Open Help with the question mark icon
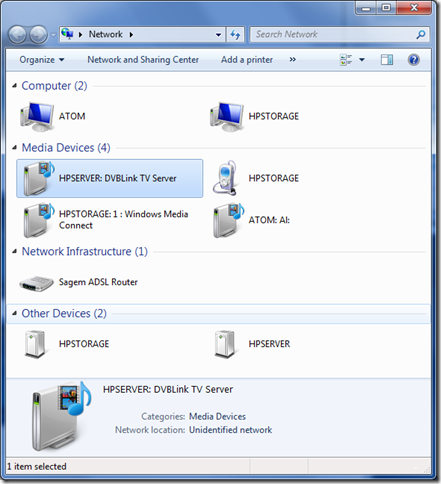 [414, 60]
